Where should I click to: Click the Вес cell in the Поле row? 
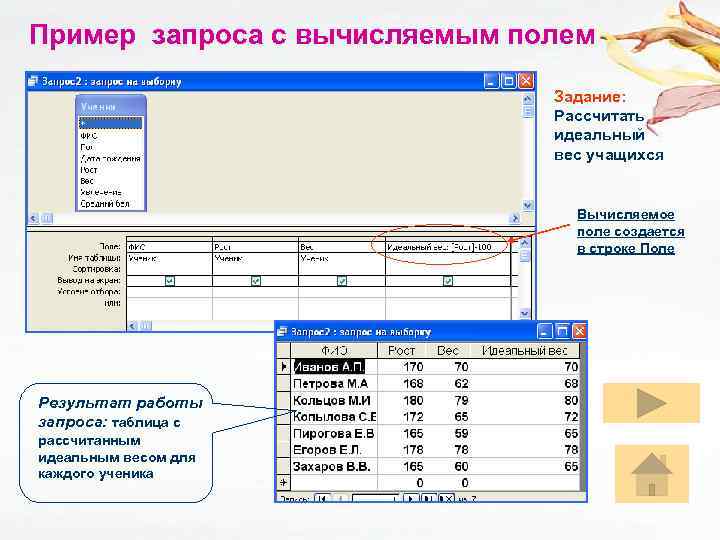pos(342,247)
